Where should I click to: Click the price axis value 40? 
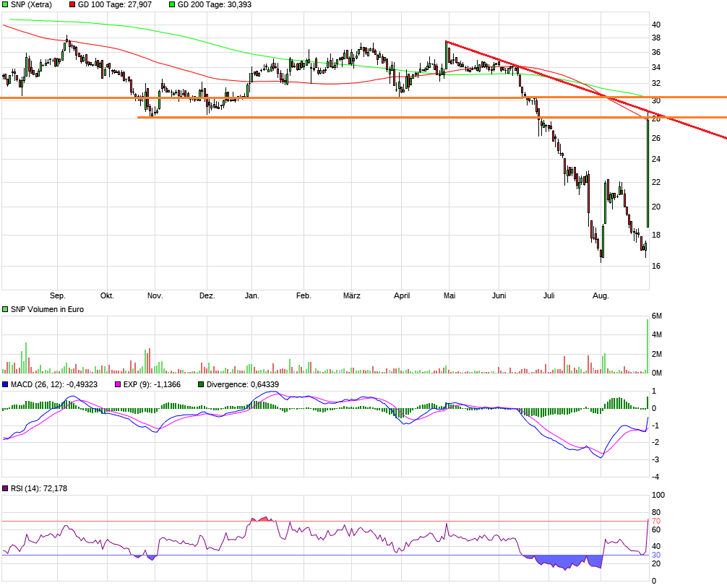click(x=656, y=25)
